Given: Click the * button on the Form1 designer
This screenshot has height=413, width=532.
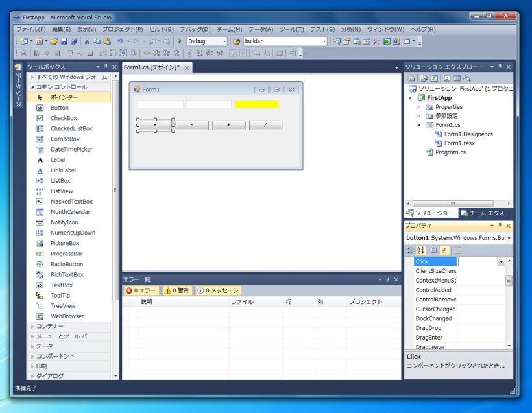Looking at the screenshot, I should coord(228,125).
